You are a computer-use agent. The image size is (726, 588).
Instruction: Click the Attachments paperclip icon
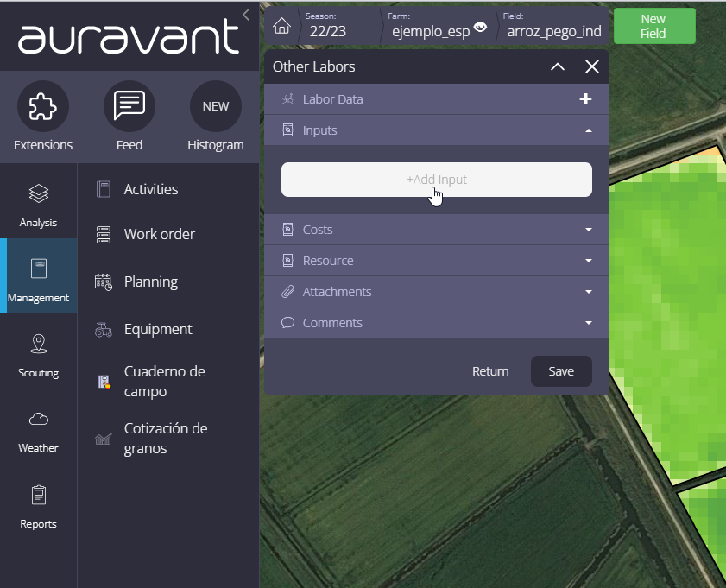(x=287, y=292)
